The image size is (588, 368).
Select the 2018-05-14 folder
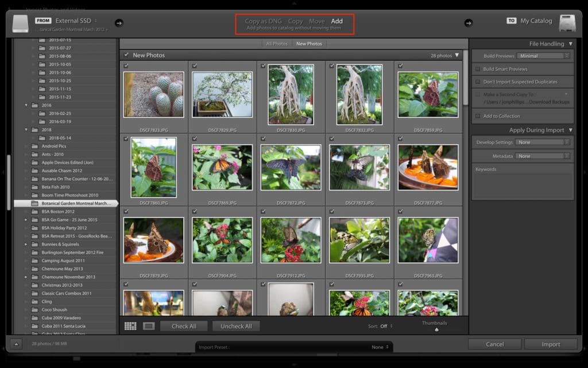click(x=60, y=138)
